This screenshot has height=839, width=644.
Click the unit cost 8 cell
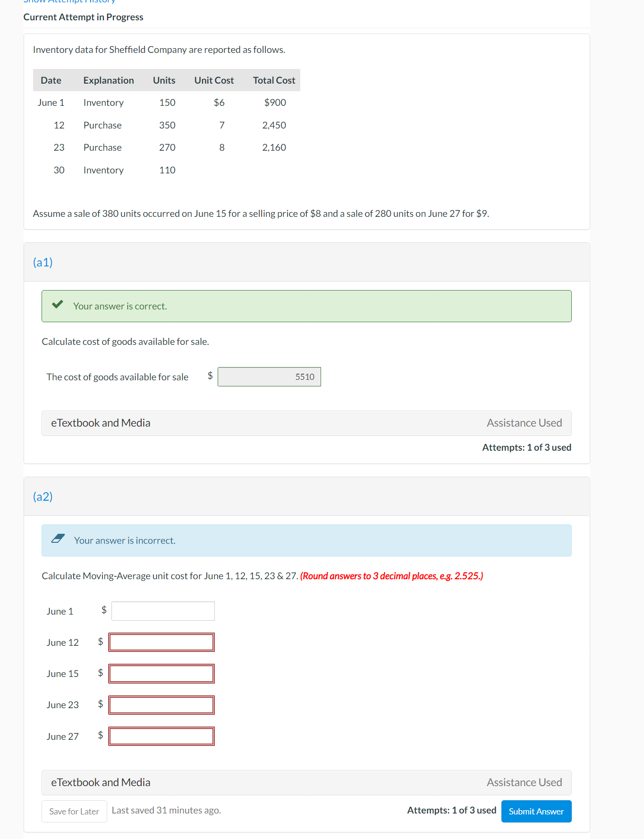pyautogui.click(x=222, y=147)
